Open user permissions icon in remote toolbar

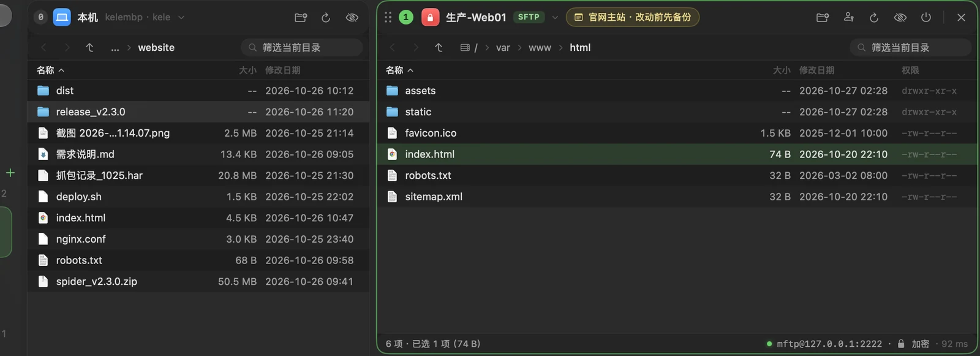click(x=849, y=17)
